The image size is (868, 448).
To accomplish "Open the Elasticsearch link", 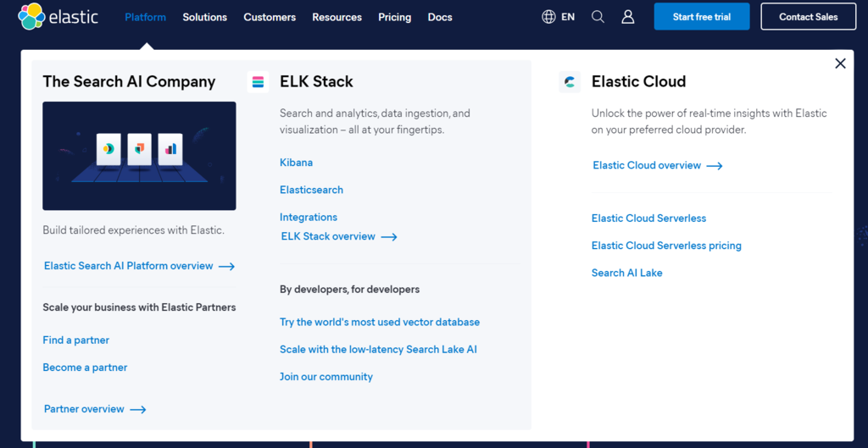I will click(312, 190).
